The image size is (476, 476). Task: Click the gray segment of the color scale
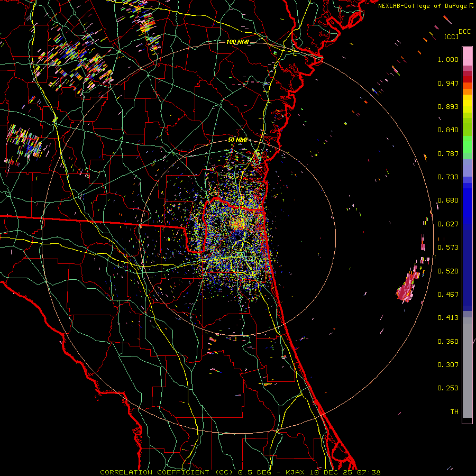tap(467, 368)
